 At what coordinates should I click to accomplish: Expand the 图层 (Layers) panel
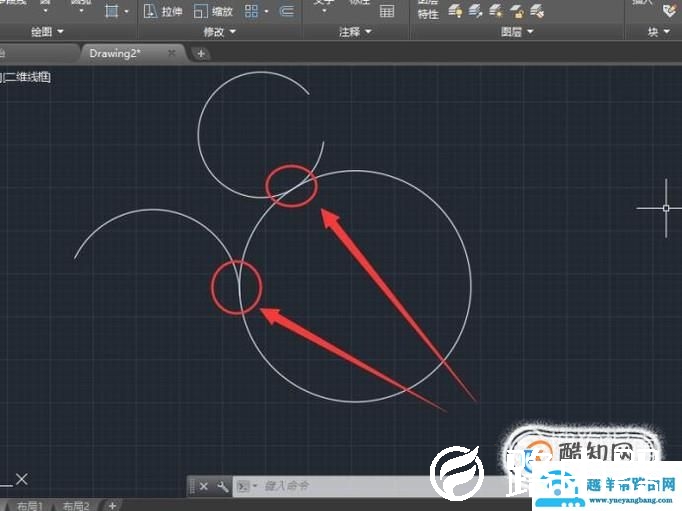(x=516, y=32)
